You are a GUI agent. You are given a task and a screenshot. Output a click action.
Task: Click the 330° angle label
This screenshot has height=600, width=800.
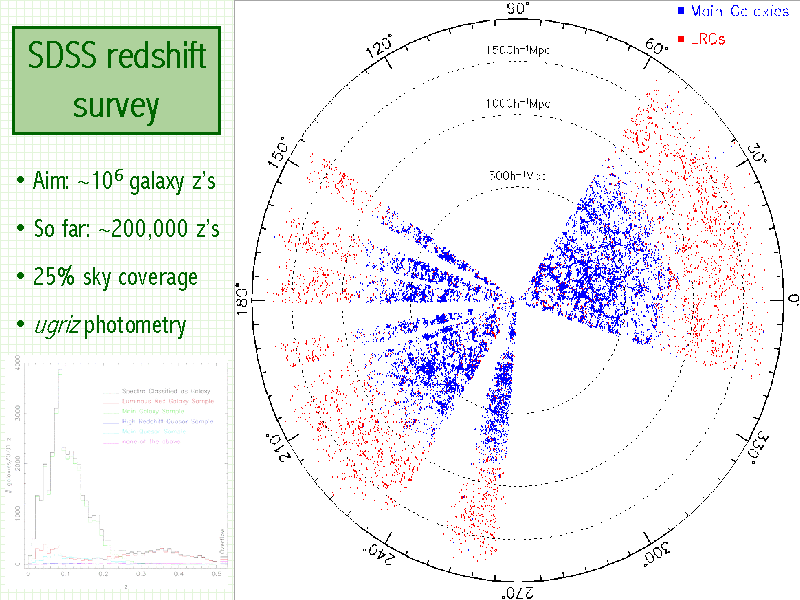pyautogui.click(x=758, y=447)
